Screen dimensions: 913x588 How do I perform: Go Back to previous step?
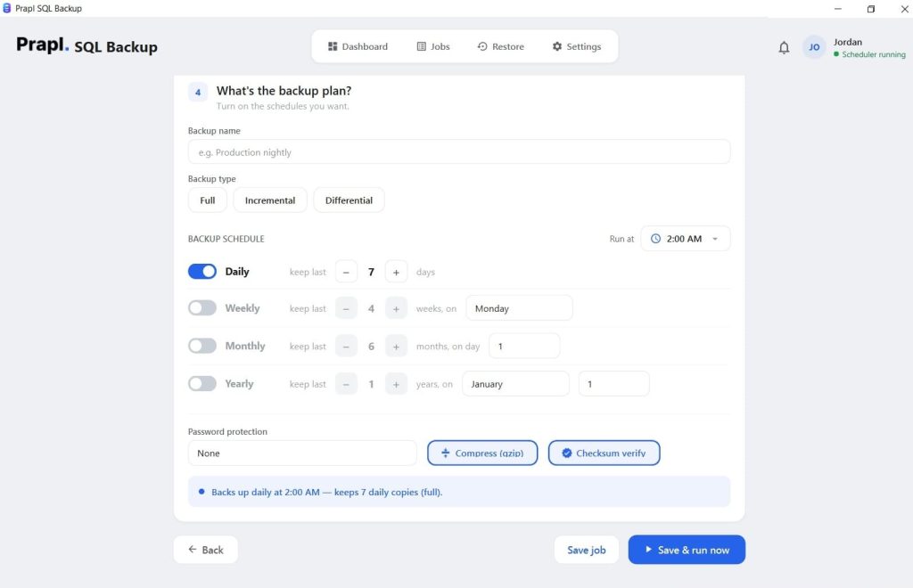pyautogui.click(x=206, y=550)
